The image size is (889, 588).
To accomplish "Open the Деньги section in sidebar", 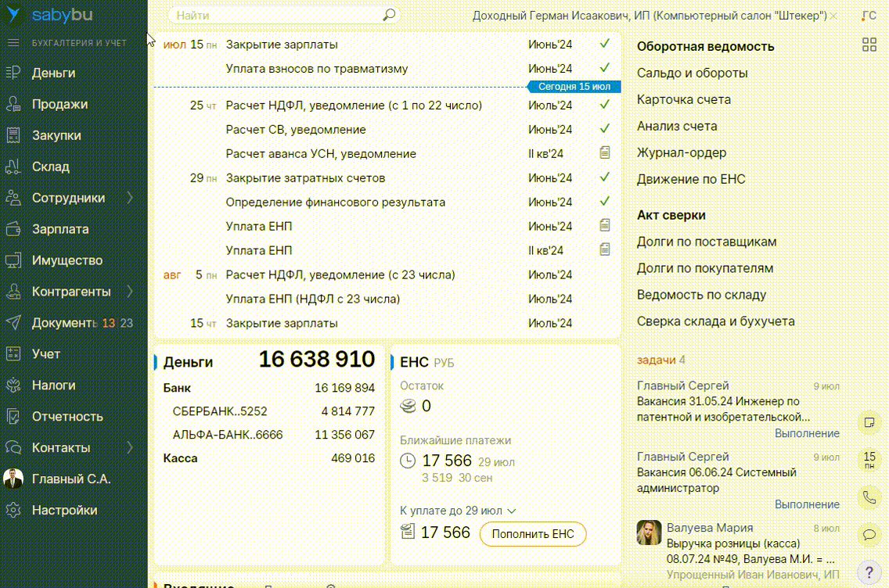I will (53, 73).
